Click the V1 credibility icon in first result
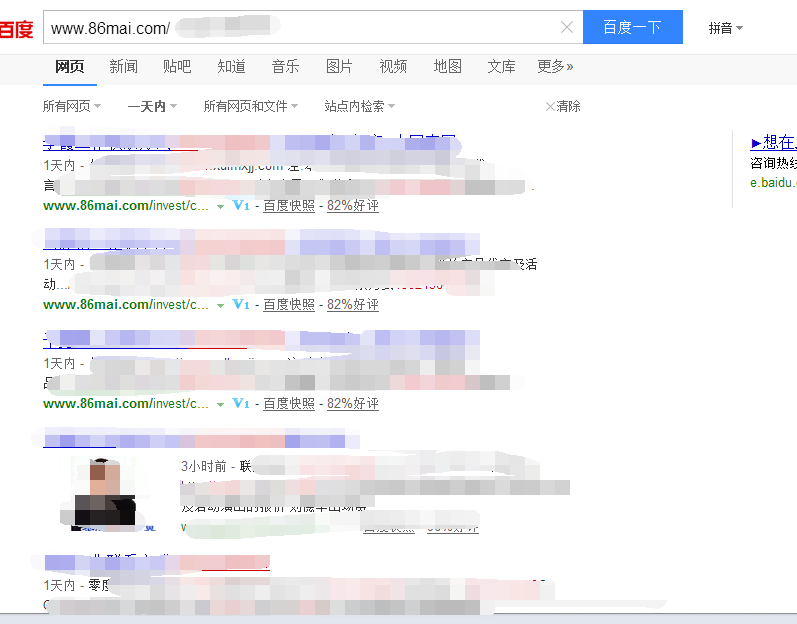The image size is (797, 624). (240, 205)
